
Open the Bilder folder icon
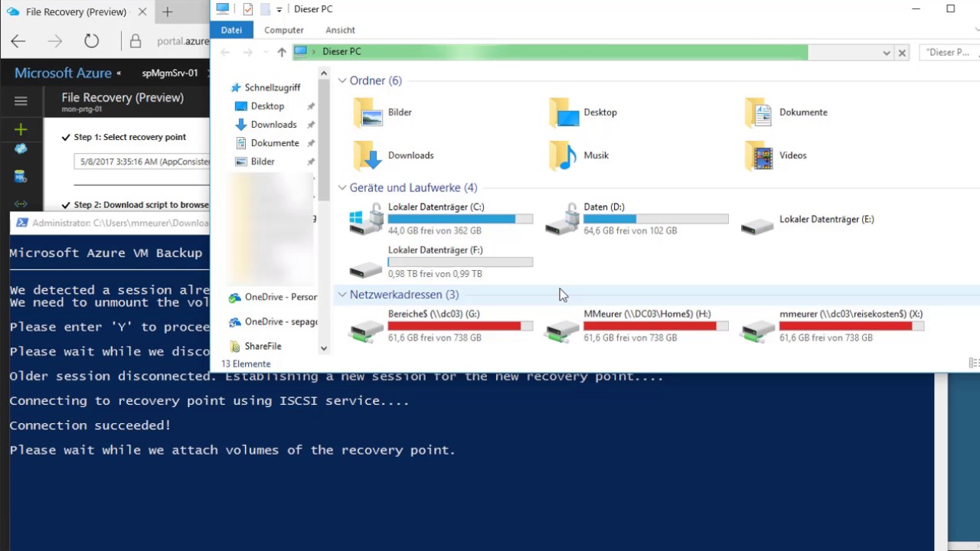369,112
